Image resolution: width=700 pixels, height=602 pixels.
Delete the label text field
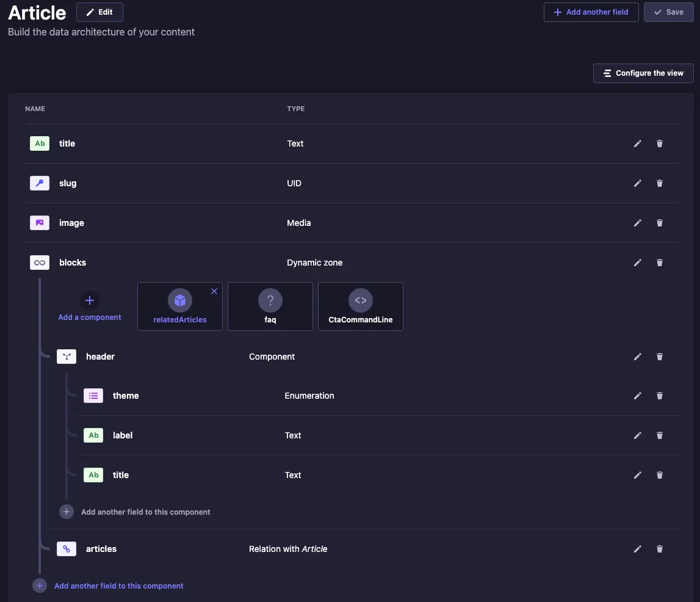click(x=659, y=435)
